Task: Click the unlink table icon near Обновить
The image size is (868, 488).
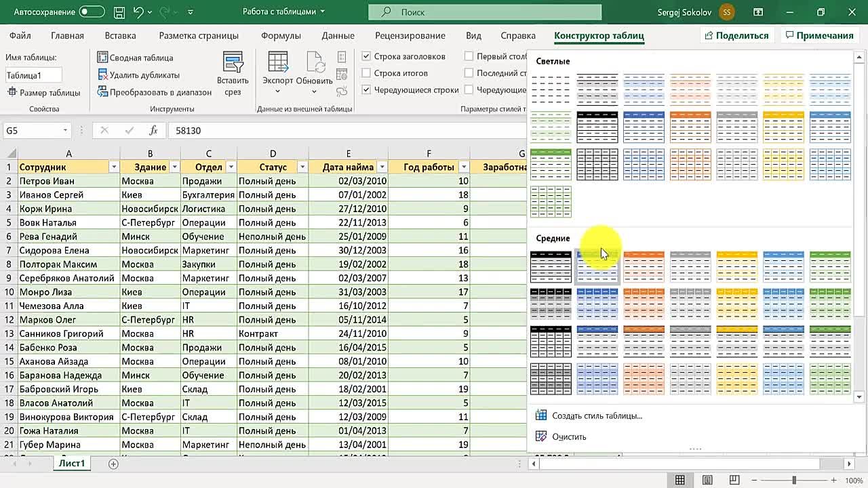Action: 342,90
